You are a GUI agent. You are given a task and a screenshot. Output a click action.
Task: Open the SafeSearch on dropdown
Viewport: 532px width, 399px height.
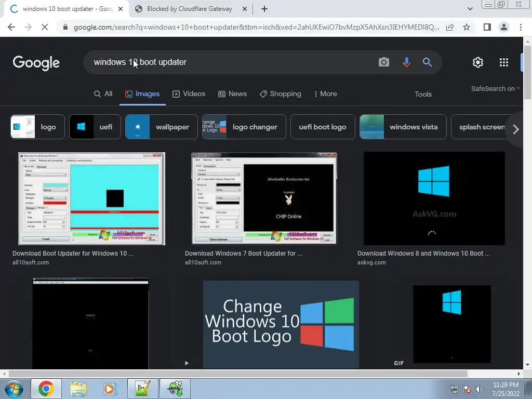coord(495,88)
